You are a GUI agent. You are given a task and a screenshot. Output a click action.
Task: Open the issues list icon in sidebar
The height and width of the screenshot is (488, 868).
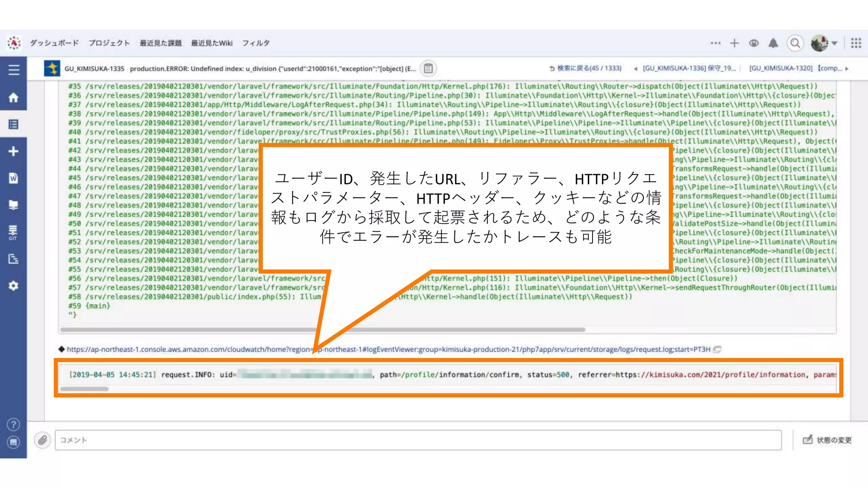[x=14, y=124]
